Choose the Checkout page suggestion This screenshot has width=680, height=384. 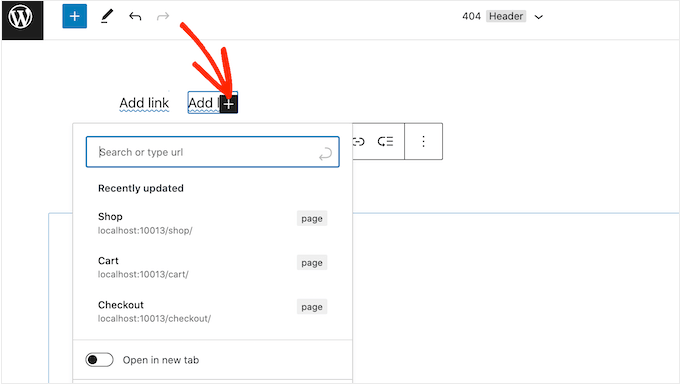(212, 312)
